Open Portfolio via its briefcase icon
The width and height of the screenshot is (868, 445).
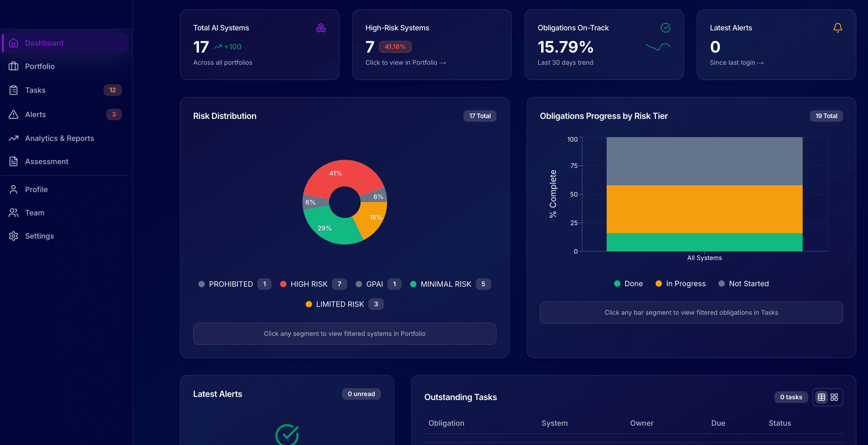[x=13, y=66]
